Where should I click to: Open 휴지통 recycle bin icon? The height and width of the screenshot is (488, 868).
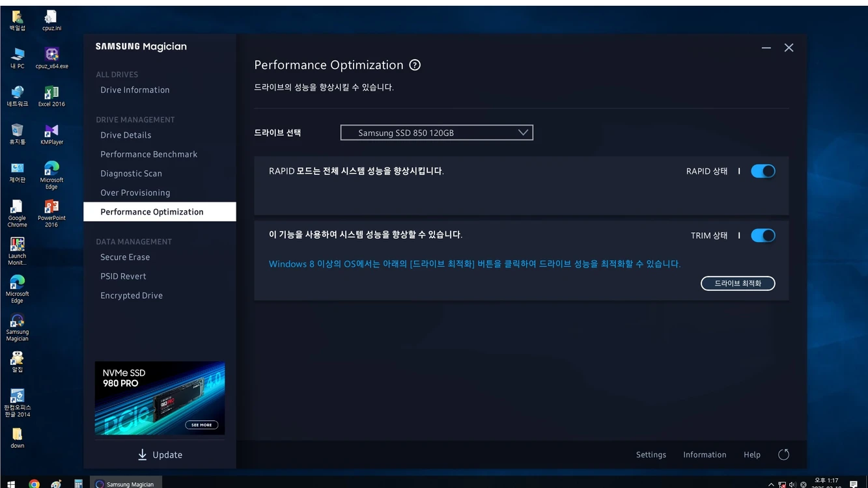click(x=17, y=134)
